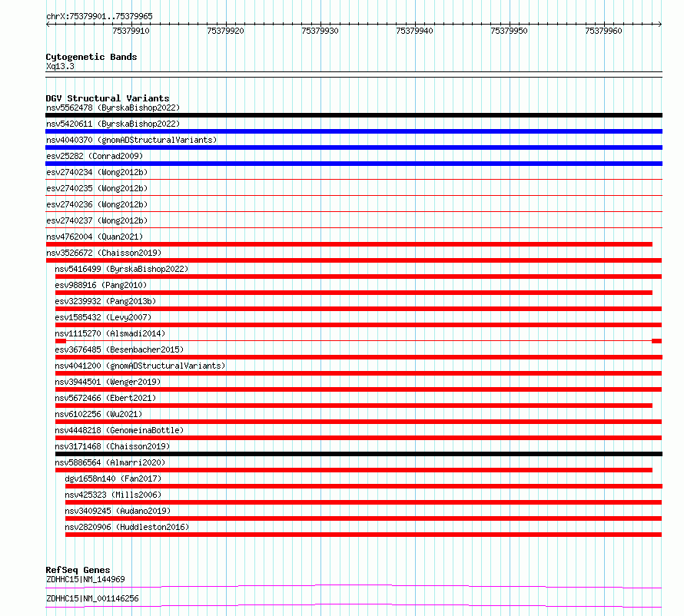Screen dimensions: 684x616
Task: Click the Cytogenetic Bands track title
Action: click(x=91, y=57)
